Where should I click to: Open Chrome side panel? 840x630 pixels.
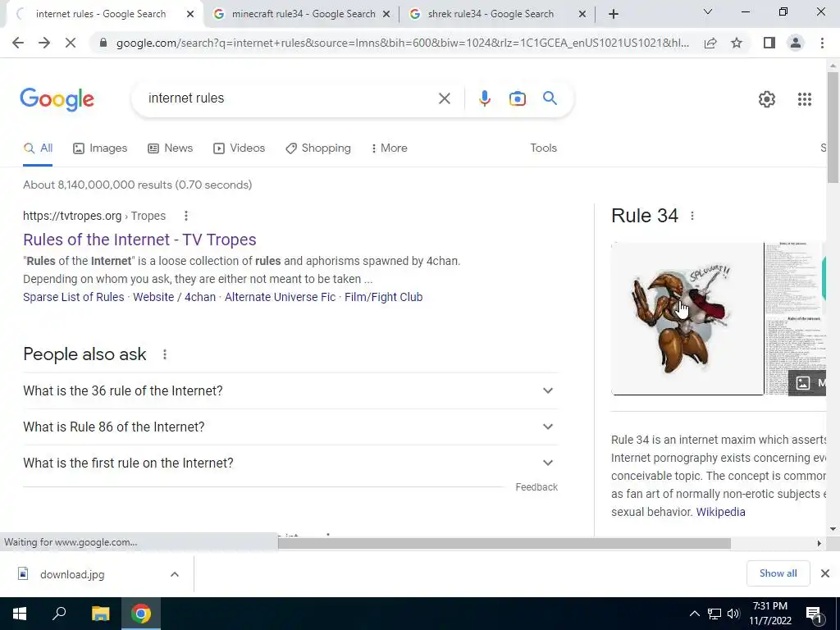769,43
